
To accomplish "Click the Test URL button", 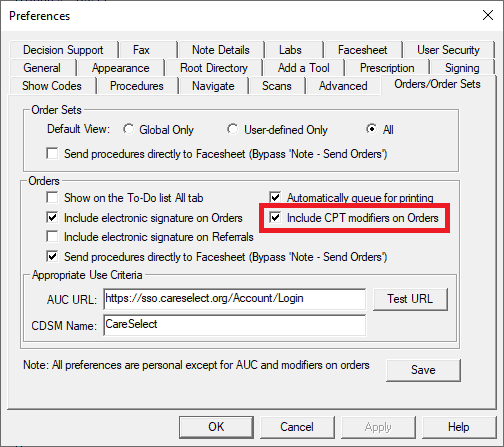I will click(410, 299).
